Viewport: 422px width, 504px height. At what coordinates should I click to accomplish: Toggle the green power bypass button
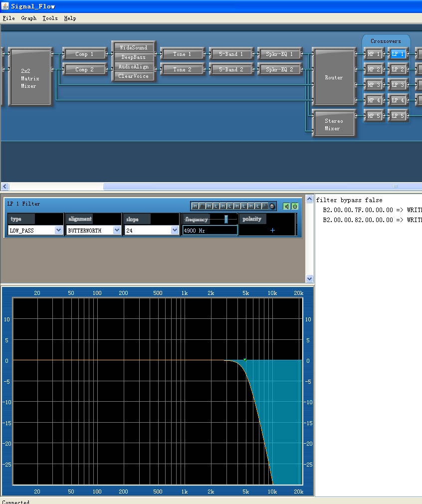[294, 207]
